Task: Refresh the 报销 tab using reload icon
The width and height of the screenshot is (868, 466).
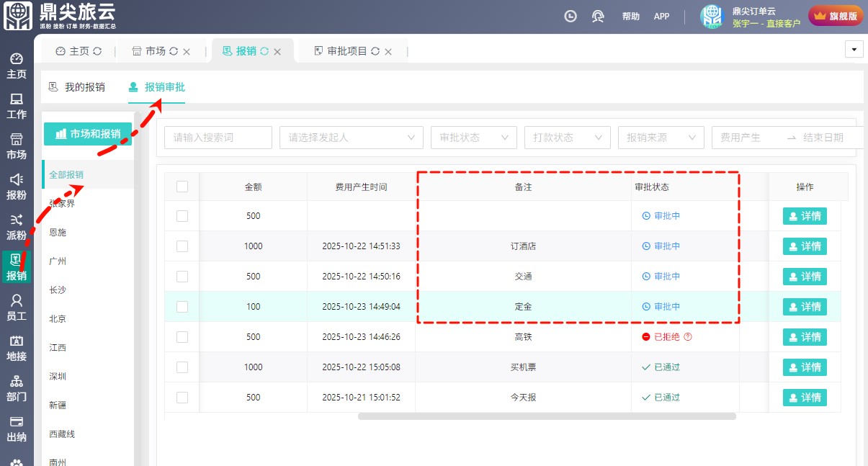Action: coord(264,51)
